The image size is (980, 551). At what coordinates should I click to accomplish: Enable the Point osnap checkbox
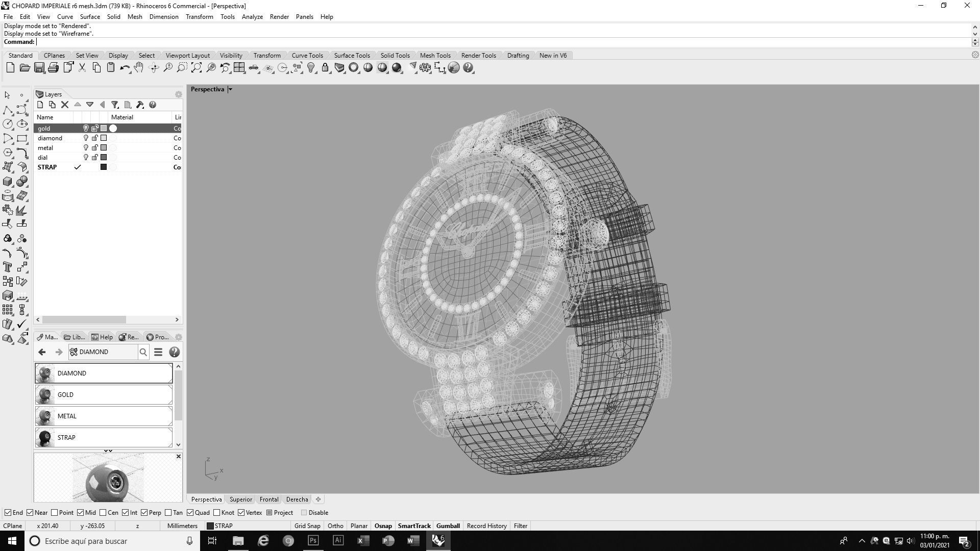tap(54, 513)
